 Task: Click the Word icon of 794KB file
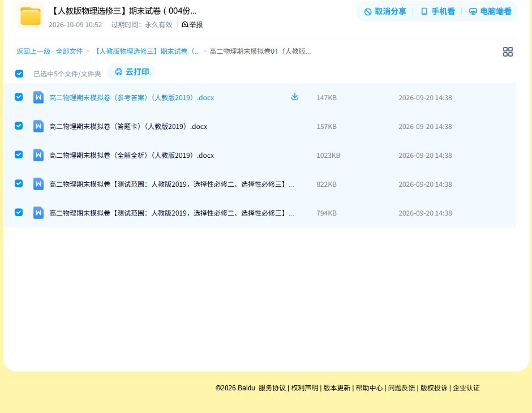[x=38, y=213]
